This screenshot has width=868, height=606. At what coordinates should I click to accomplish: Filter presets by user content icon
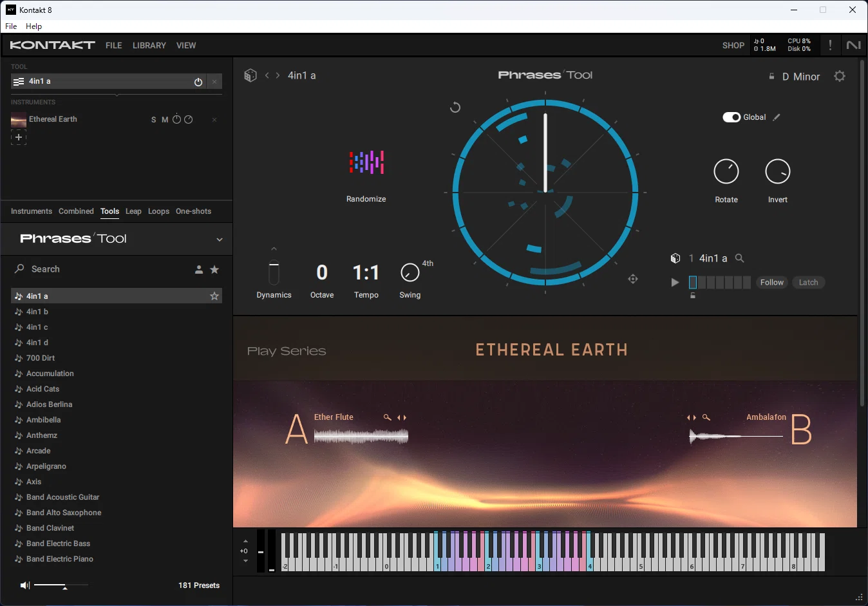[x=199, y=270]
